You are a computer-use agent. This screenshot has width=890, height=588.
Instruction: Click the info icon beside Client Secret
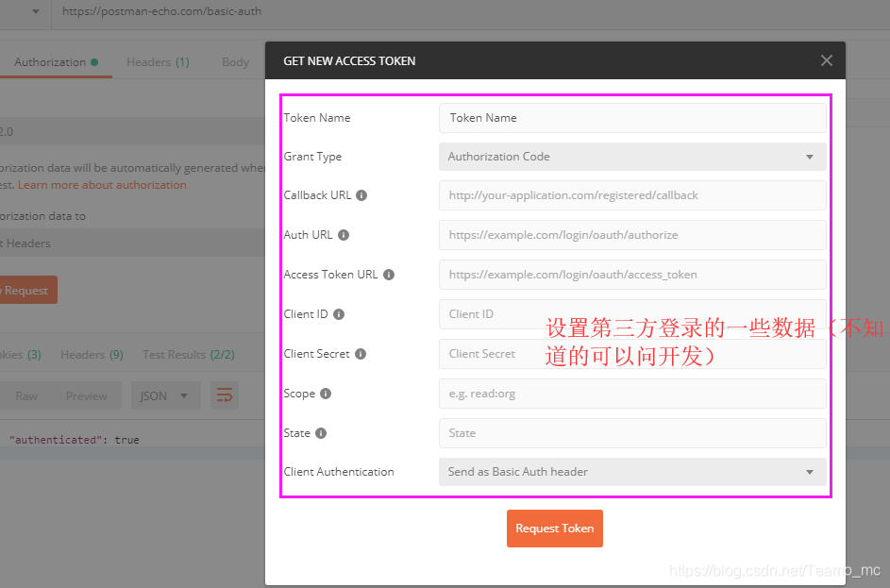(361, 354)
